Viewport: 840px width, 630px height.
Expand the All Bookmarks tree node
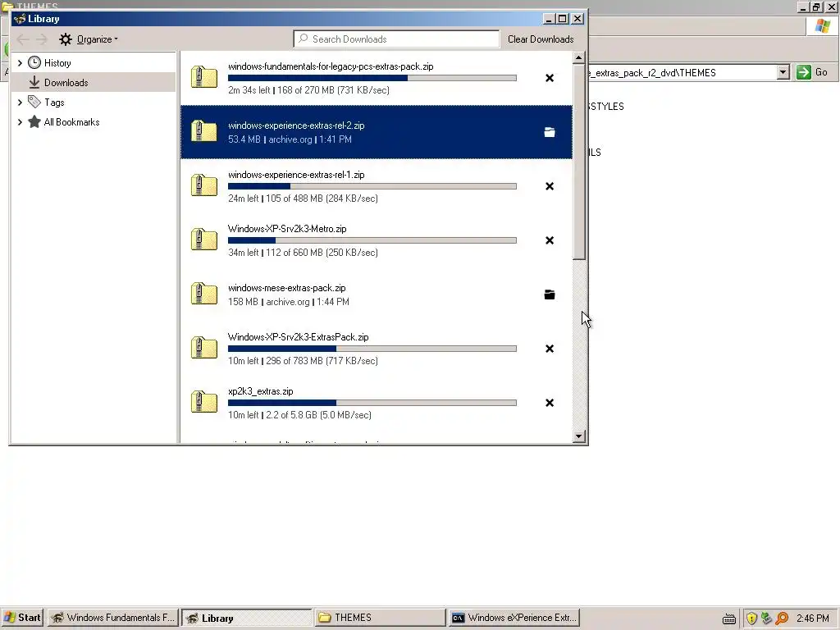(x=20, y=121)
